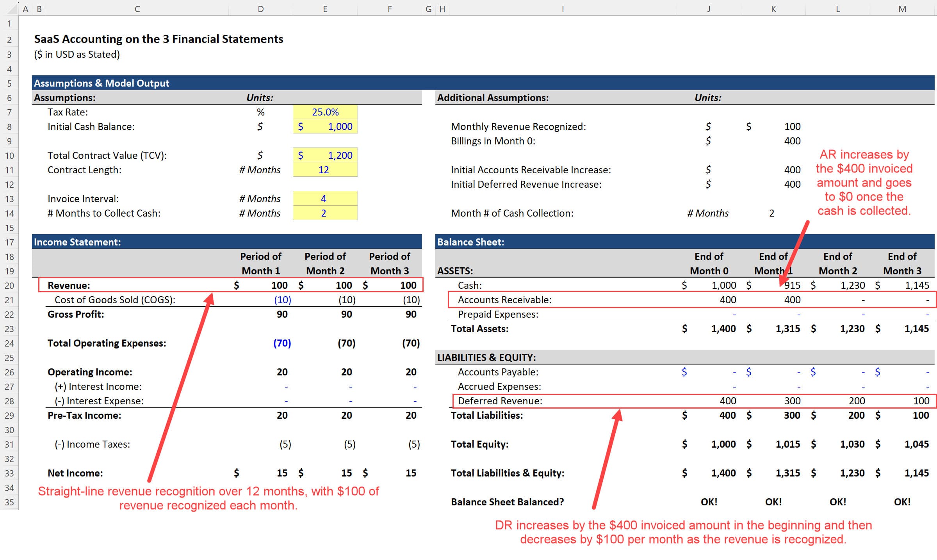Viewport: 937px width, 560px height.
Task: Select the Balance Sheet section header
Action: click(x=471, y=242)
